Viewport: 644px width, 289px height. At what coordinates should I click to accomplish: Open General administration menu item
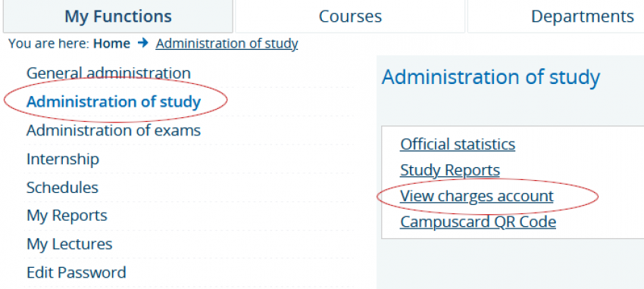pyautogui.click(x=108, y=73)
